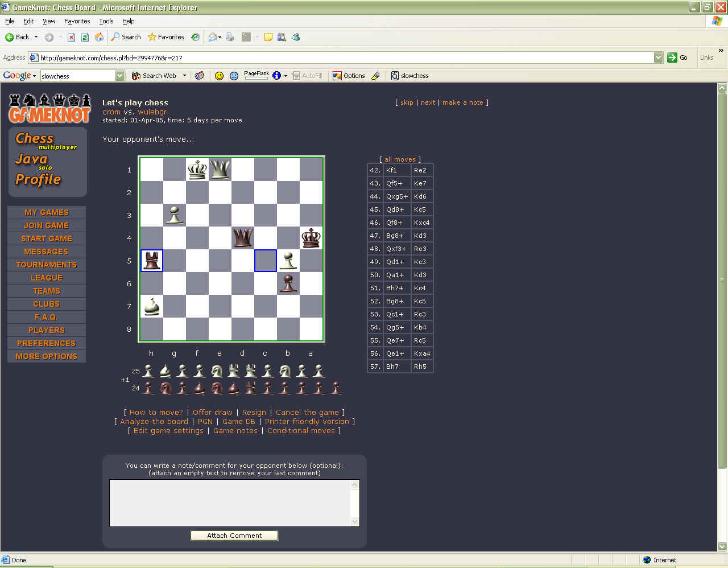The image size is (728, 568).
Task: Click the page's vertical scrollbar down arrow
Action: (722, 547)
